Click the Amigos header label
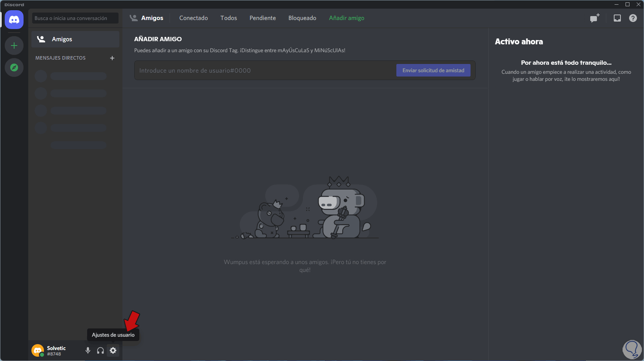Image resolution: width=644 pixels, height=361 pixels. click(x=152, y=18)
